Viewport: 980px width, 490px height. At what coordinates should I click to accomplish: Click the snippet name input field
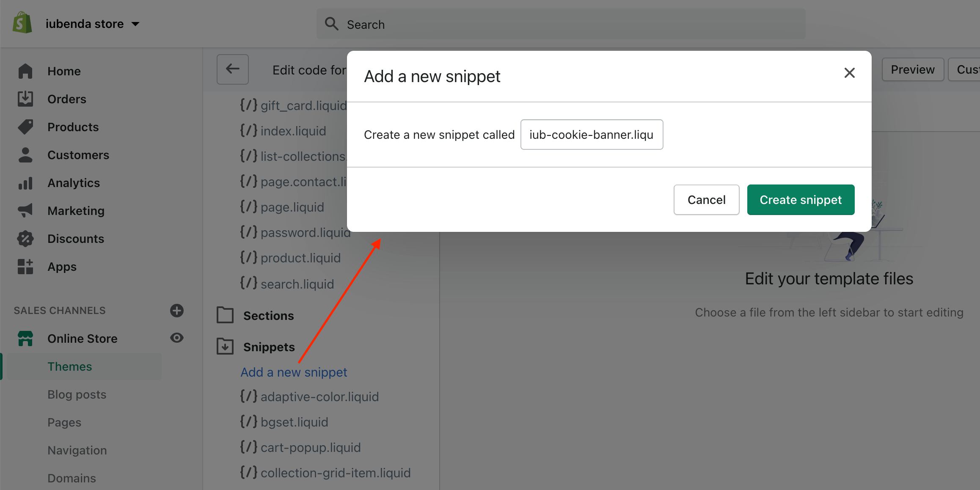point(591,135)
